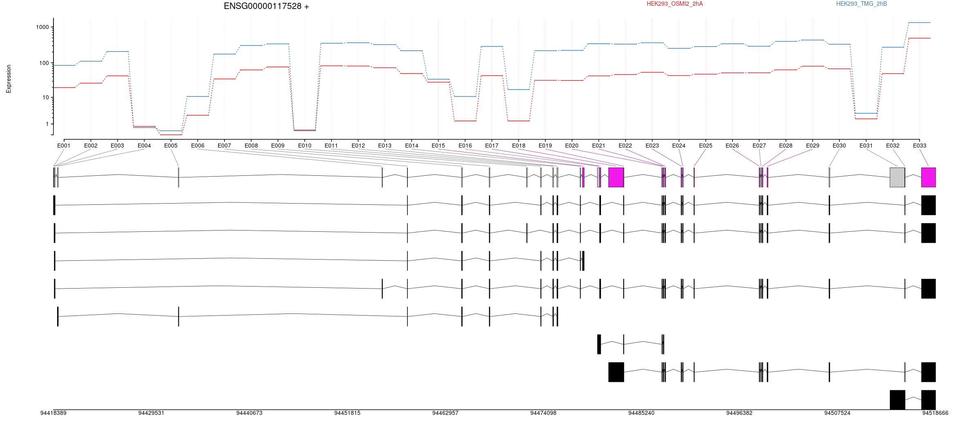Screen dimensions: 980x421
Task: Click exon label E031
Action: tap(866, 146)
